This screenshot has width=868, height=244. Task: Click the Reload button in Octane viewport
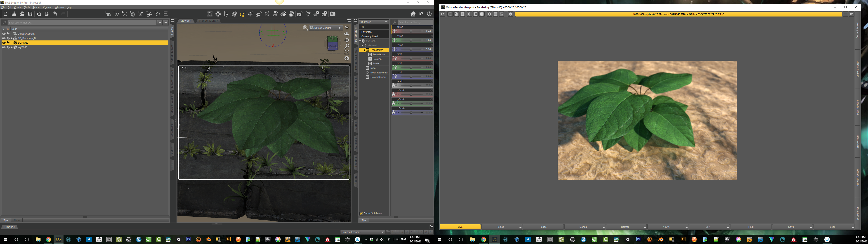(x=500, y=227)
